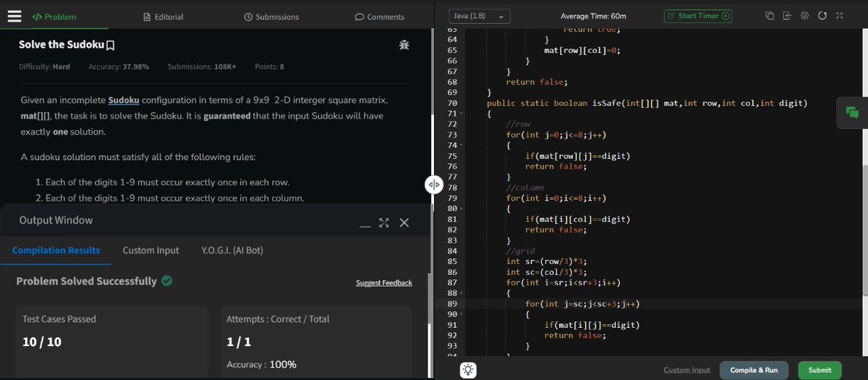This screenshot has width=868, height=380.
Task: Click the bug report icon
Action: tap(404, 45)
